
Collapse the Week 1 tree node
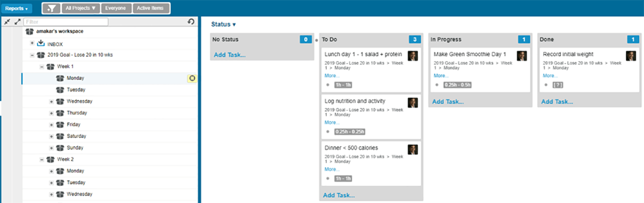pos(42,66)
